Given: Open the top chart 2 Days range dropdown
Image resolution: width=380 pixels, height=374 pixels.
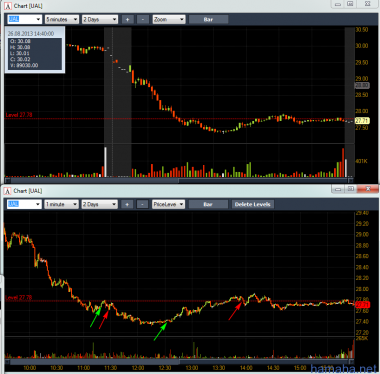Looking at the screenshot, I should coord(100,19).
